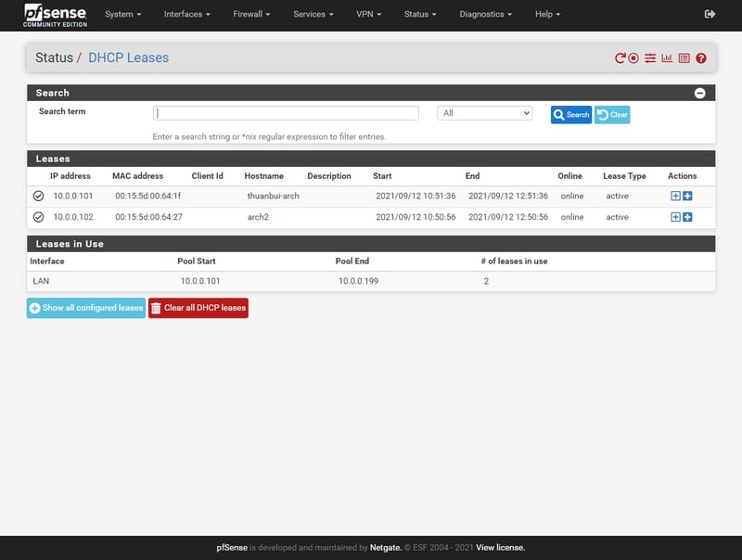Click solid plus action for arch2 lease
742x560 pixels.
tap(687, 217)
